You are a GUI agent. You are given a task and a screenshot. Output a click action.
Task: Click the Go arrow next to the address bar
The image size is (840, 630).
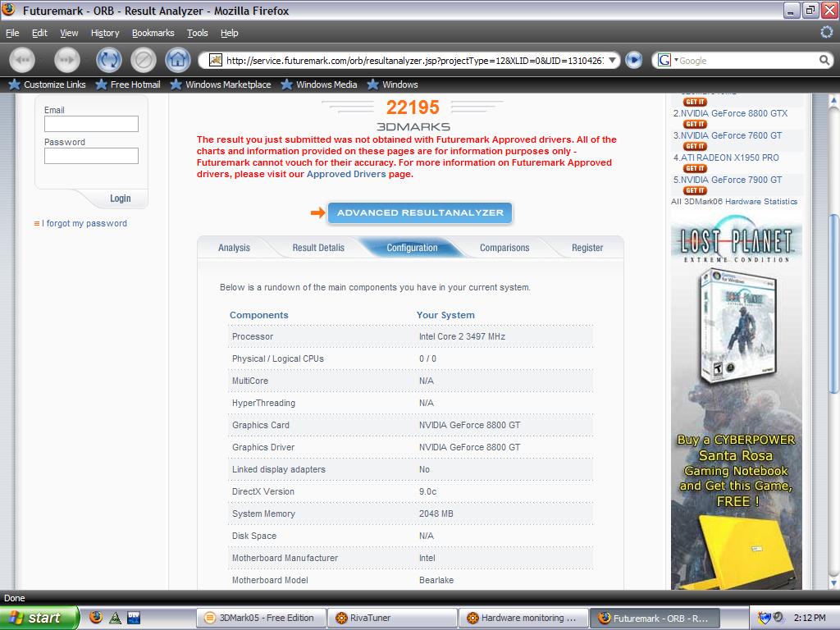[634, 60]
